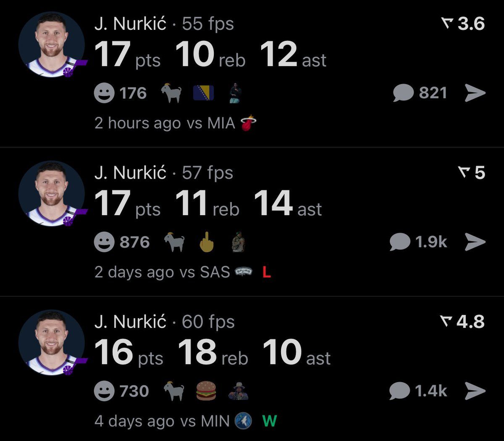This screenshot has height=441, width=504.
Task: Open Nurkić's avatar on the MIA game
Action: [51, 45]
